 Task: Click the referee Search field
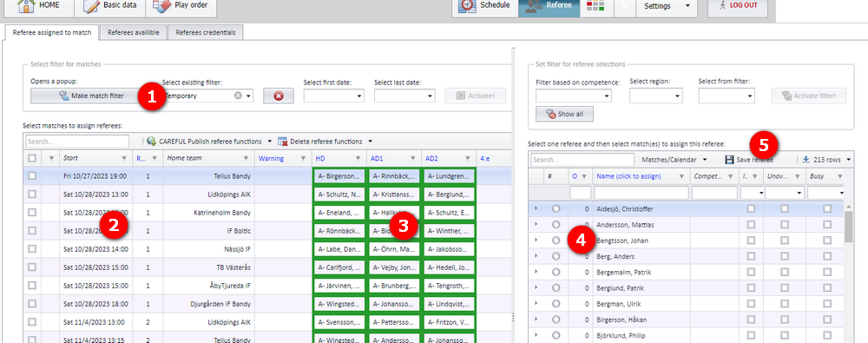pyautogui.click(x=582, y=160)
